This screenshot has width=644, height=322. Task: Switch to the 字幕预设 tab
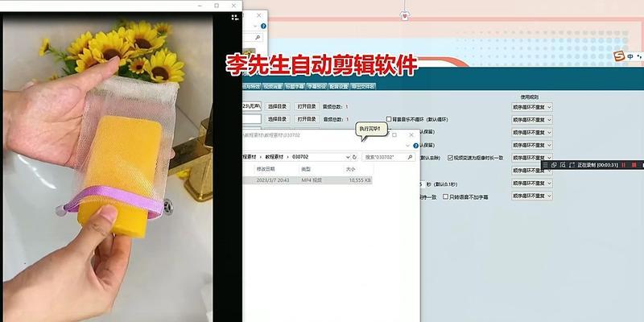pyautogui.click(x=316, y=86)
